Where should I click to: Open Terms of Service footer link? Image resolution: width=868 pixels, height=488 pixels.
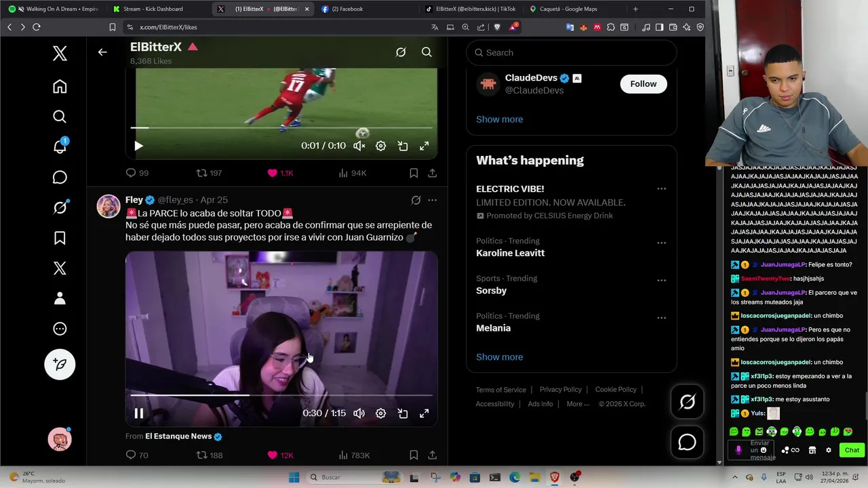(x=500, y=390)
